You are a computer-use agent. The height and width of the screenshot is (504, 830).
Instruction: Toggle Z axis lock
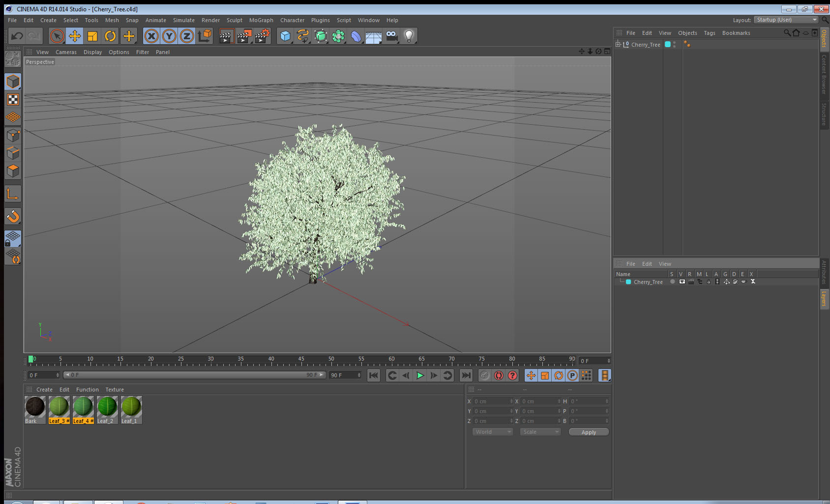tap(187, 36)
